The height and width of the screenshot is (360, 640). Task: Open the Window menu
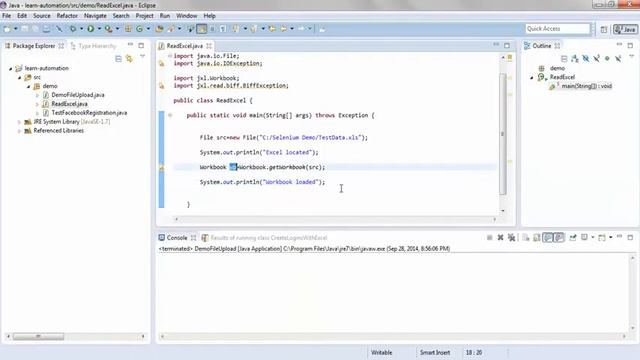click(x=187, y=16)
